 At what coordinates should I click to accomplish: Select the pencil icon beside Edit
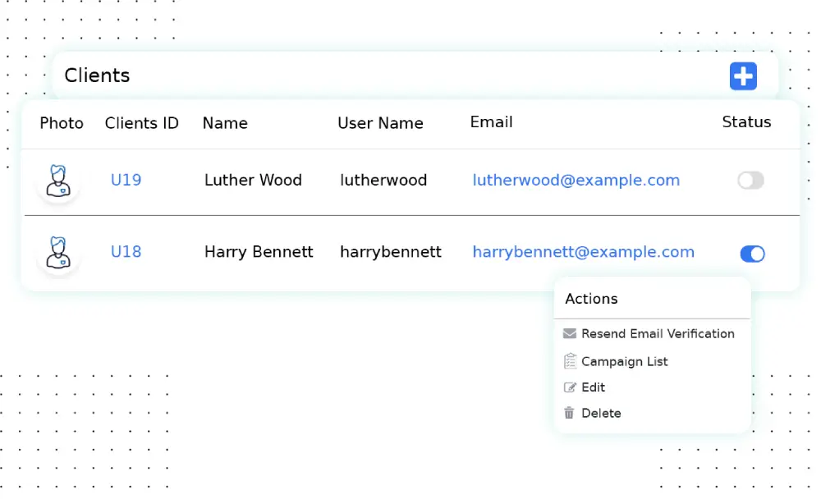(569, 387)
